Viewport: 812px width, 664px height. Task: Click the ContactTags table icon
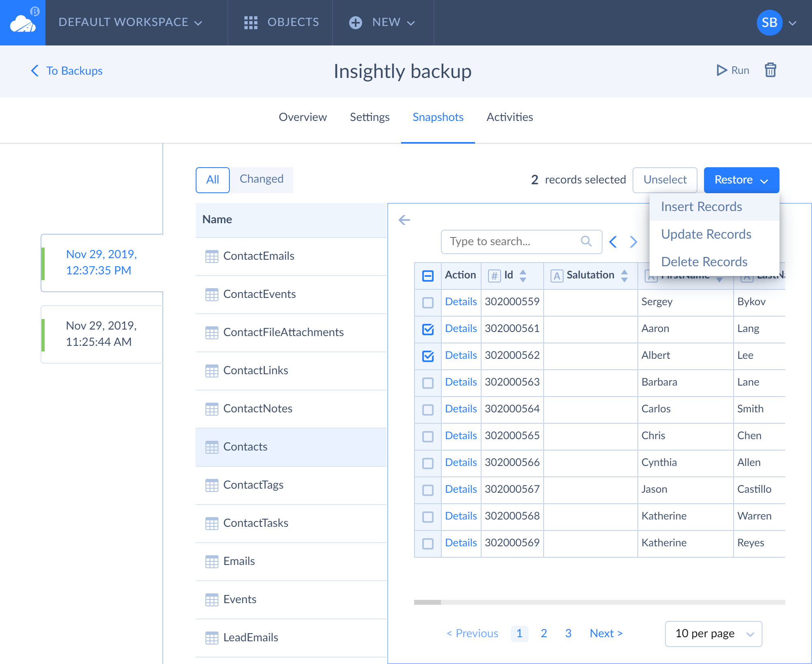[212, 485]
